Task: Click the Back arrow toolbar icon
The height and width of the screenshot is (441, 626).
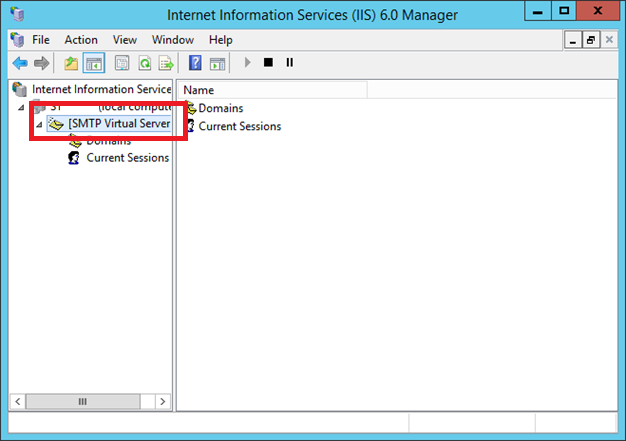Action: coord(20,63)
